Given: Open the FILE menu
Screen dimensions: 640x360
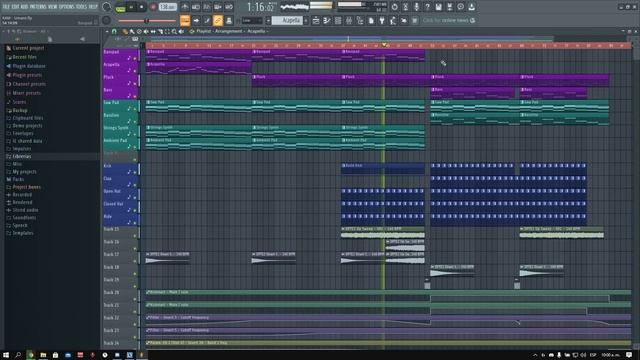Looking at the screenshot, I should 7,7.
